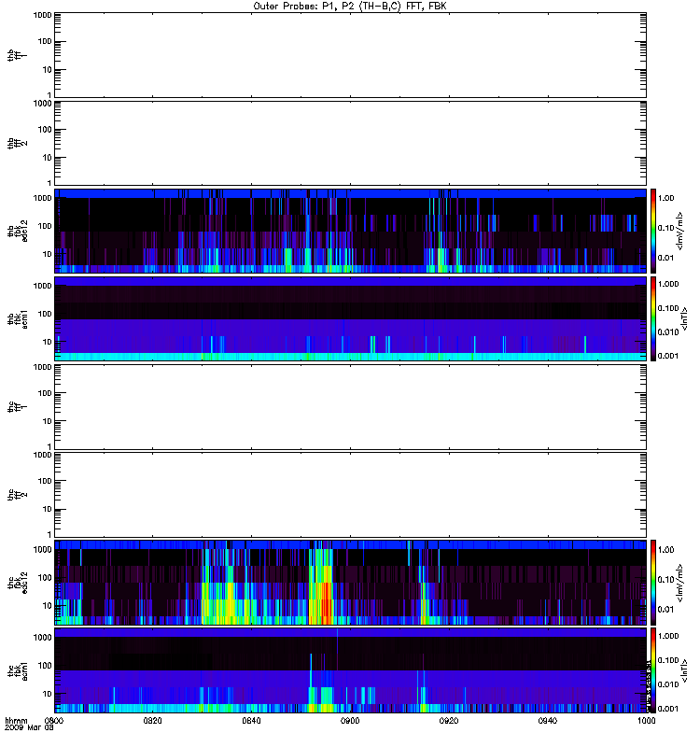Viewport: 700px width, 747px height.
Task: Click the '2009 Mar 08' date label
Action: tap(29, 728)
